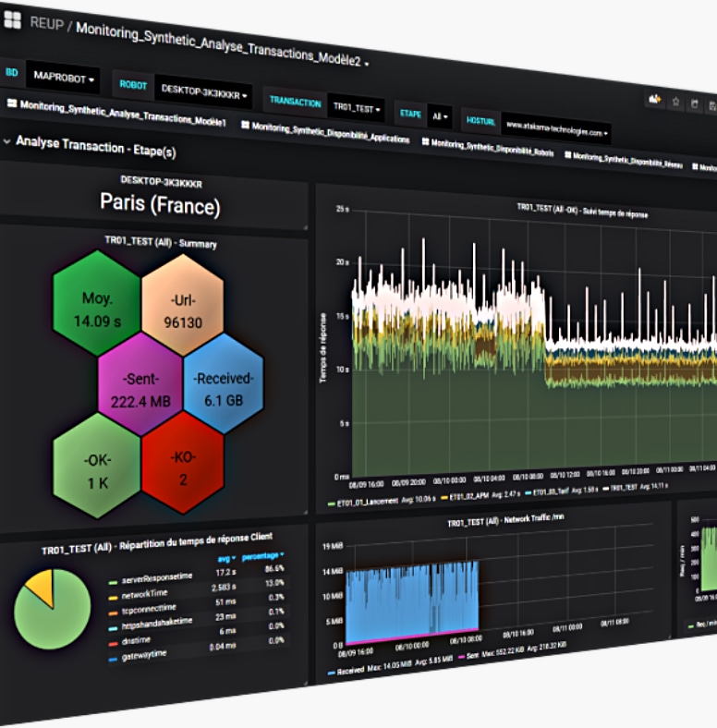Click the 13.0% percentage value

click(274, 583)
